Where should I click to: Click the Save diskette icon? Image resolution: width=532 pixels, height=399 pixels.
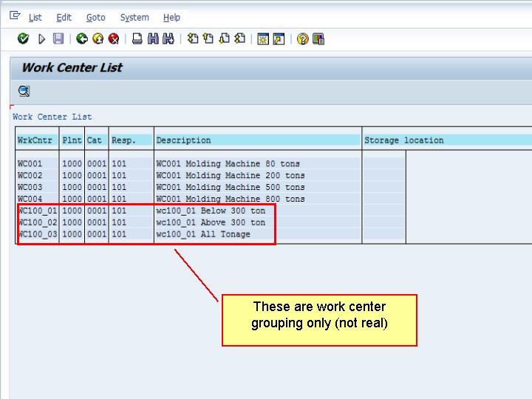point(58,38)
